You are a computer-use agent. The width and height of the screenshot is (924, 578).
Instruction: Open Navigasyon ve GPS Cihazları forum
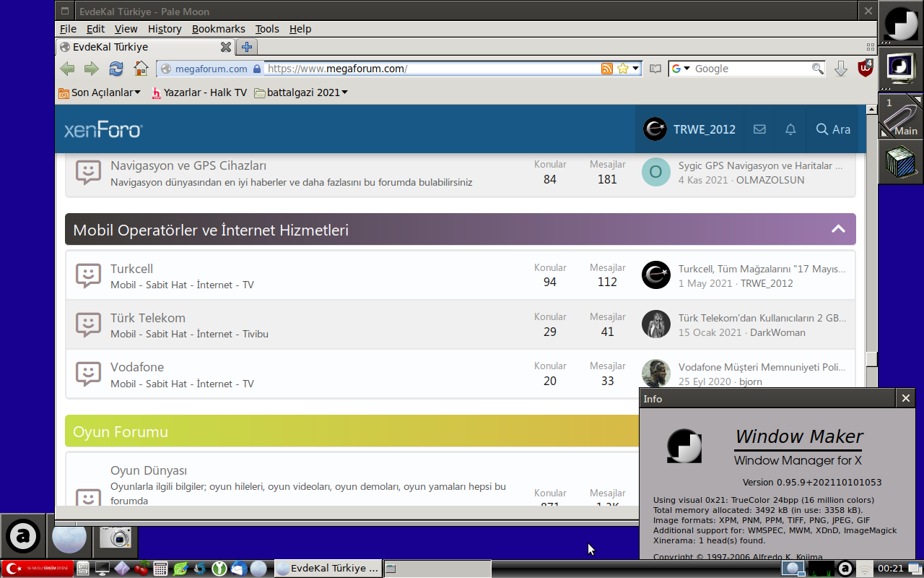[x=188, y=165]
